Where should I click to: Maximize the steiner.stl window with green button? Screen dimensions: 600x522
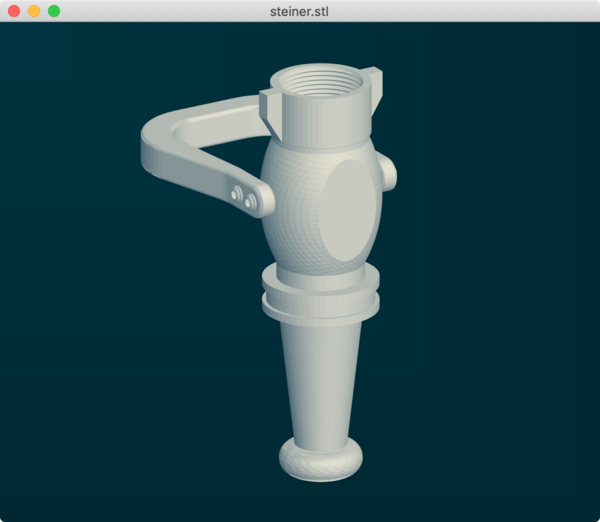coord(54,11)
